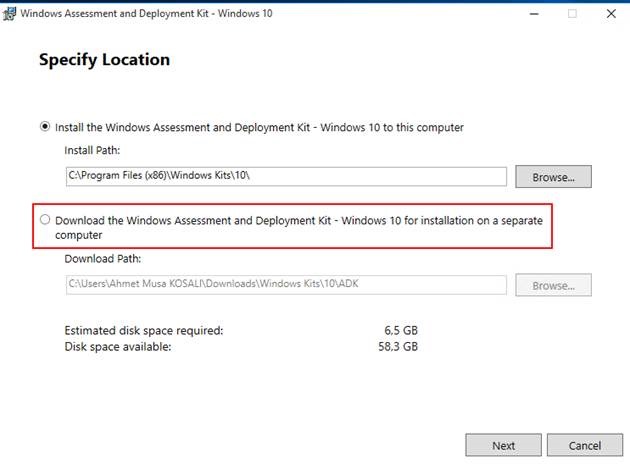This screenshot has width=630, height=464.
Task: Click the disabled maximize button
Action: [572, 14]
